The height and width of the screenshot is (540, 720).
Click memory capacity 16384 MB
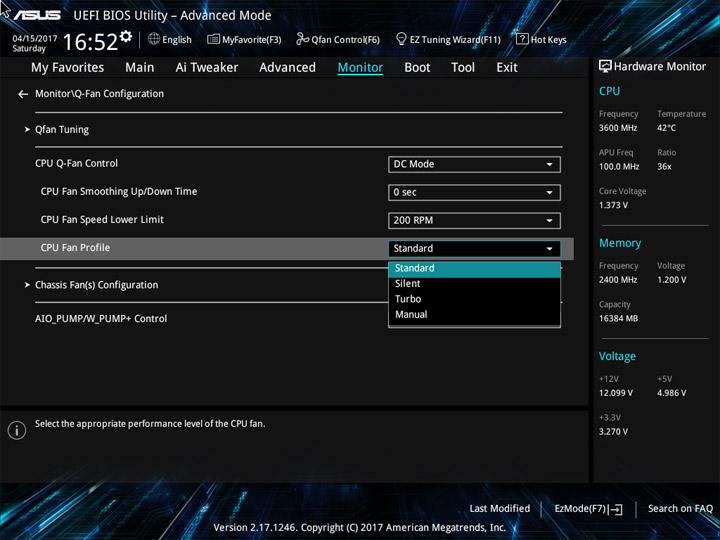click(619, 319)
